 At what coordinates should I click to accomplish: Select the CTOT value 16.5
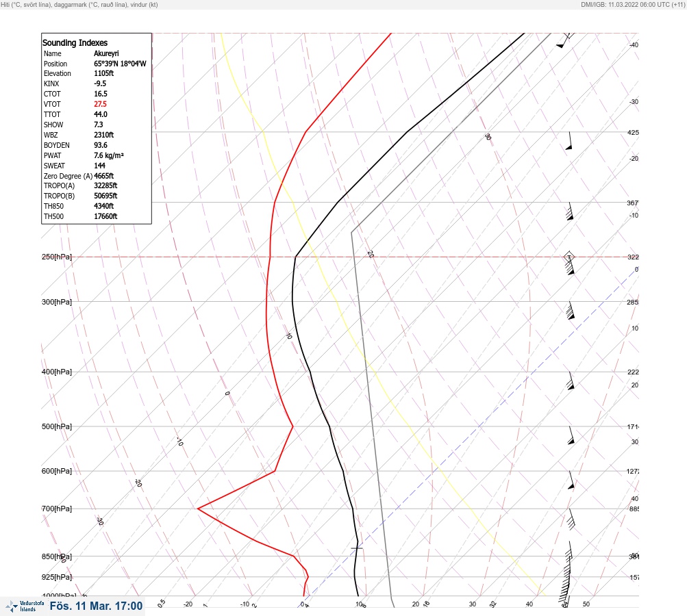pos(101,94)
